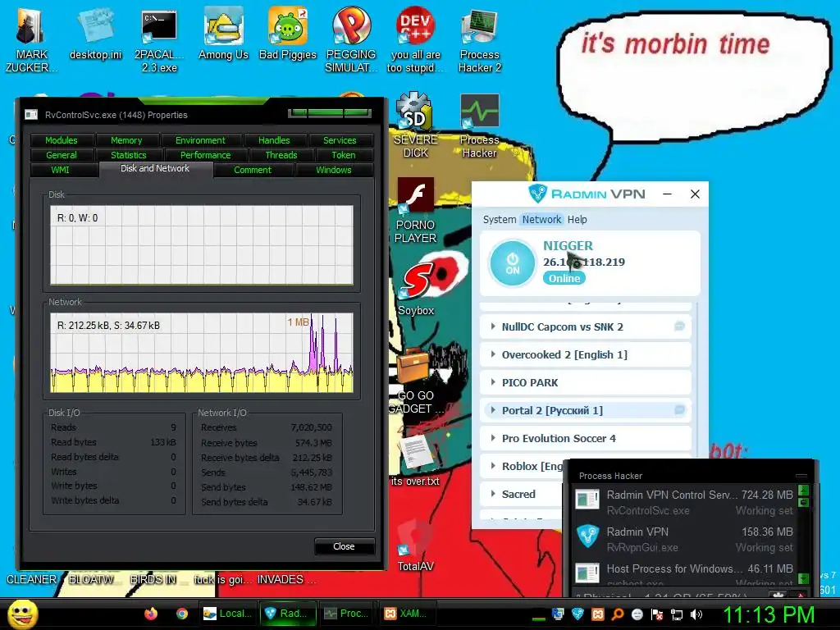
Task: Click the Network graph in the Properties window
Action: point(202,353)
